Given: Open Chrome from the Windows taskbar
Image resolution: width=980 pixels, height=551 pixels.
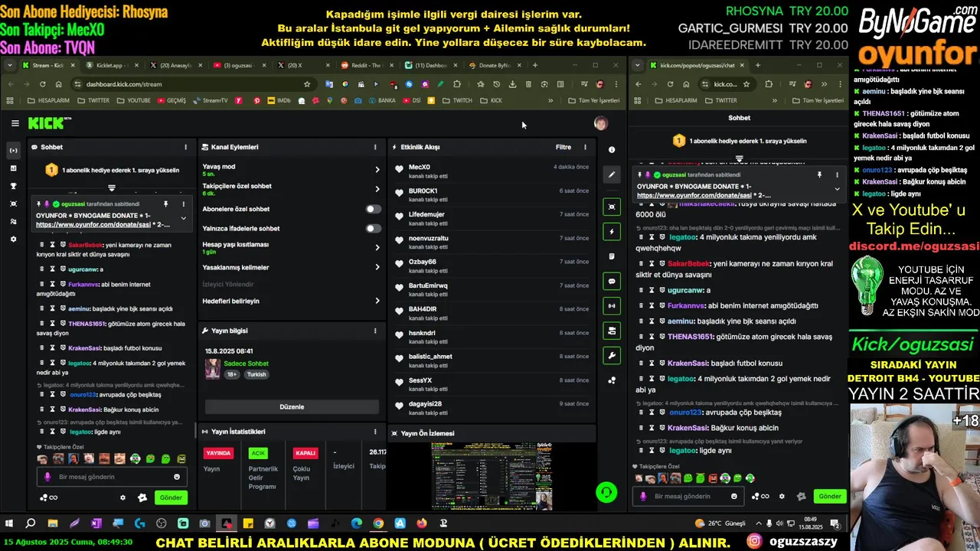Looking at the screenshot, I should [378, 523].
